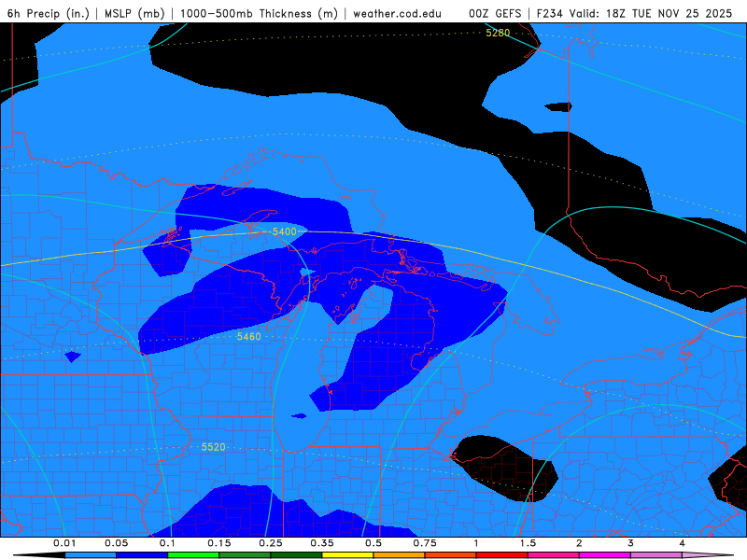The height and width of the screenshot is (560, 747).
Task: Select the hot pink 1.5–2 legend swatch
Action: tap(554, 555)
